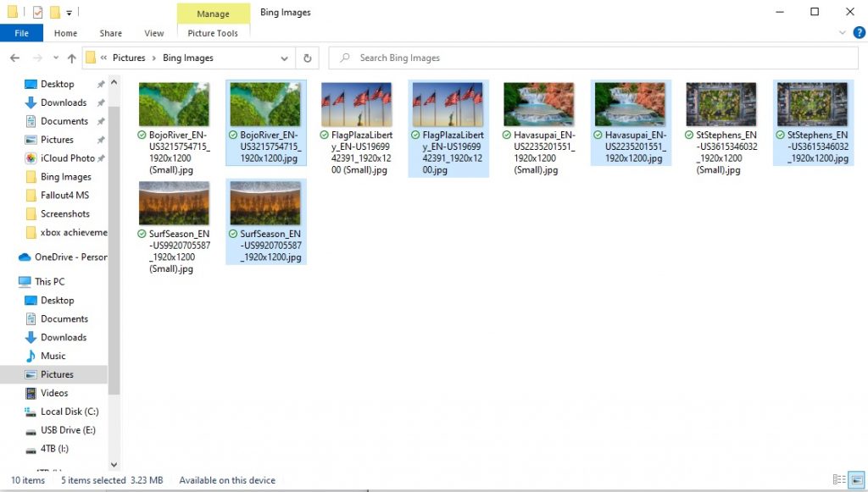Image resolution: width=868 pixels, height=492 pixels.
Task: Open the xbox achievements sidebar folder
Action: 73,232
